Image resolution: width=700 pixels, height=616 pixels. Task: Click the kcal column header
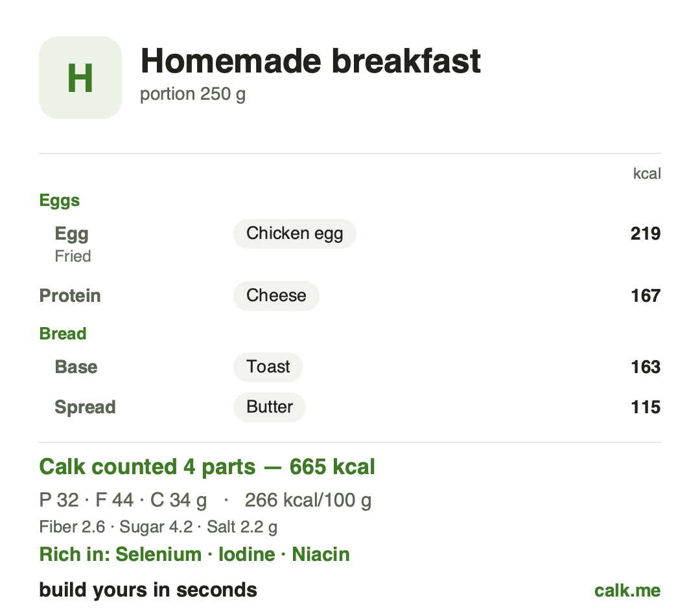(647, 174)
